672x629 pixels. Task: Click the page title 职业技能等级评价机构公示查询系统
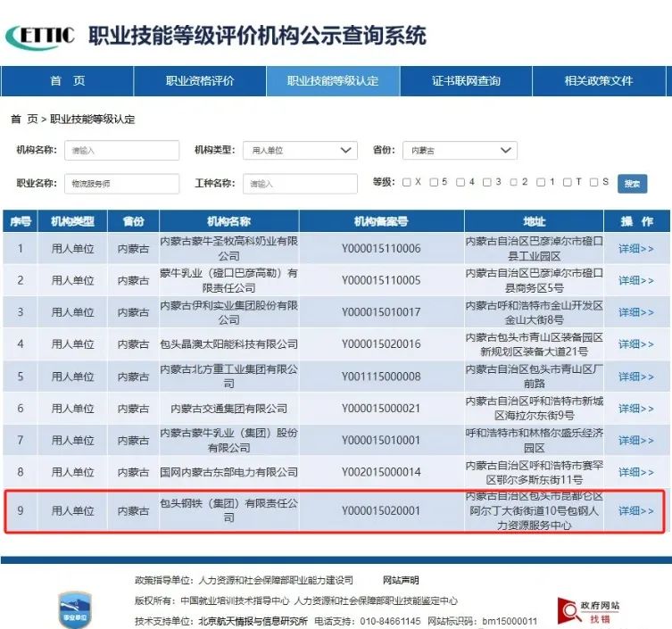coord(258,36)
